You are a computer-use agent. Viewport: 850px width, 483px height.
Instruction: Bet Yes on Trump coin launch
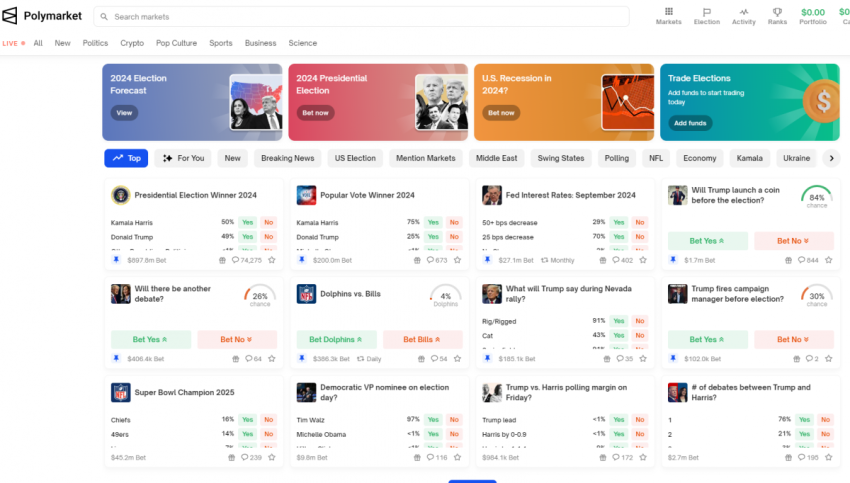[x=707, y=241]
